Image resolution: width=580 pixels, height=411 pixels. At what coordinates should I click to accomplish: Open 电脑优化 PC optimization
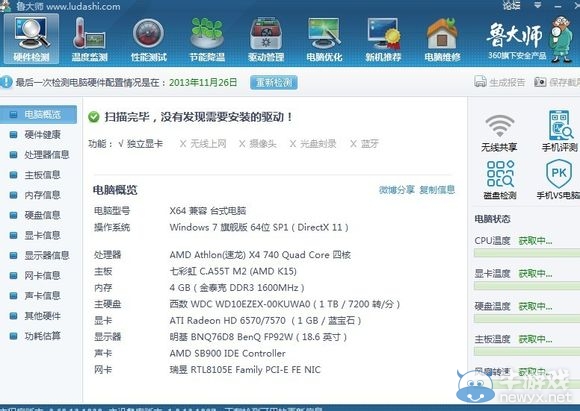click(324, 39)
